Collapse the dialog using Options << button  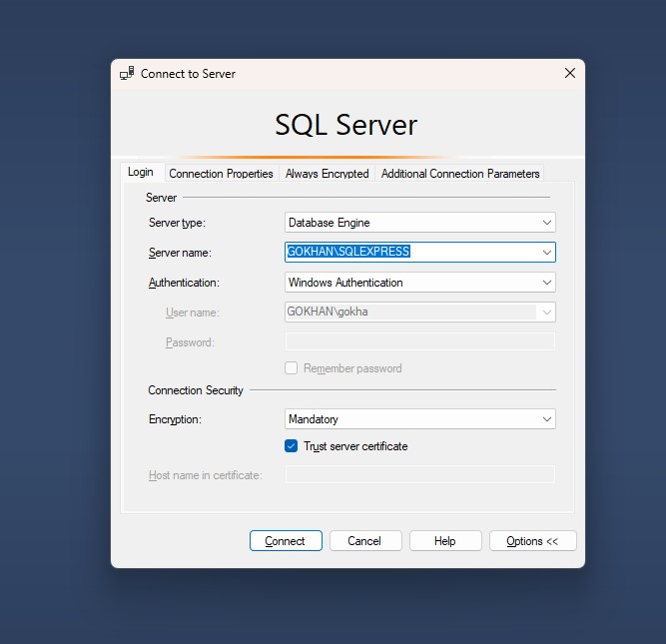pyautogui.click(x=532, y=541)
